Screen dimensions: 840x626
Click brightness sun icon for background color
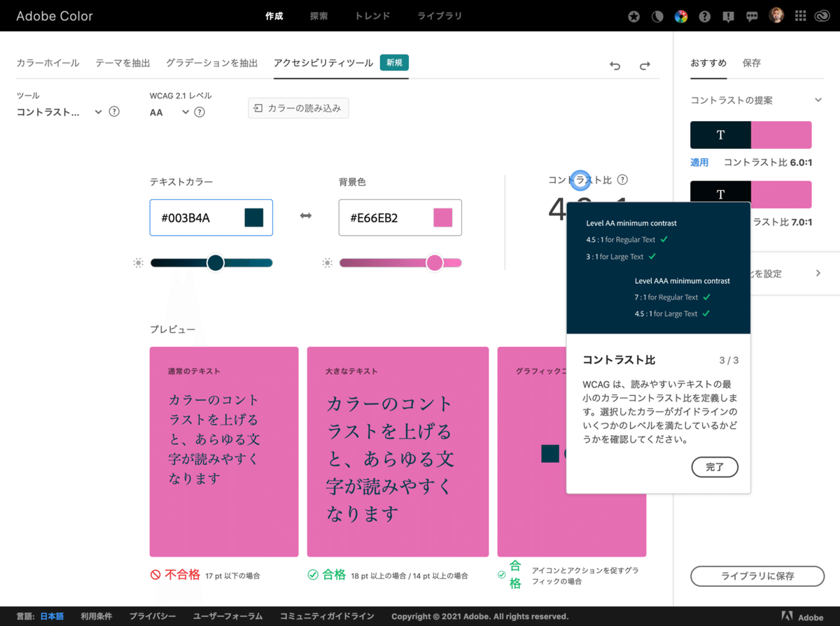click(327, 263)
